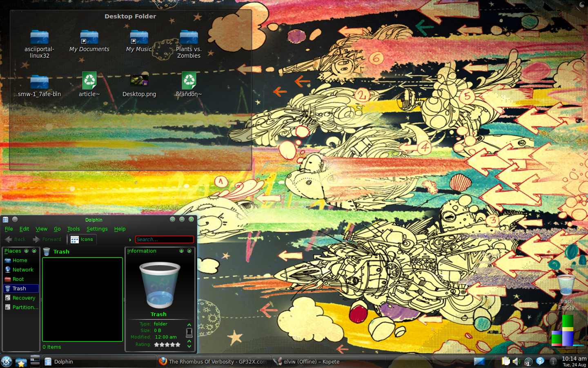This screenshot has height=368, width=588.
Task: Switch to the Kopete taskbar window
Action: pyautogui.click(x=311, y=361)
